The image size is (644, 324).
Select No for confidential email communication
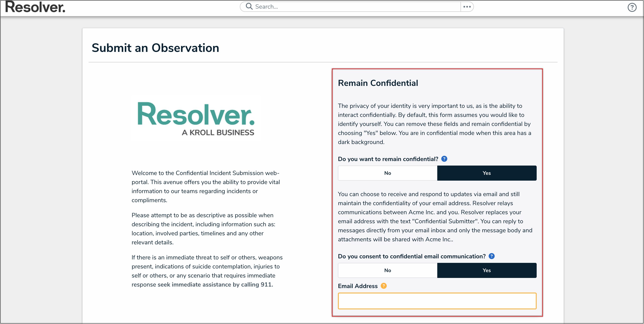(x=388, y=270)
